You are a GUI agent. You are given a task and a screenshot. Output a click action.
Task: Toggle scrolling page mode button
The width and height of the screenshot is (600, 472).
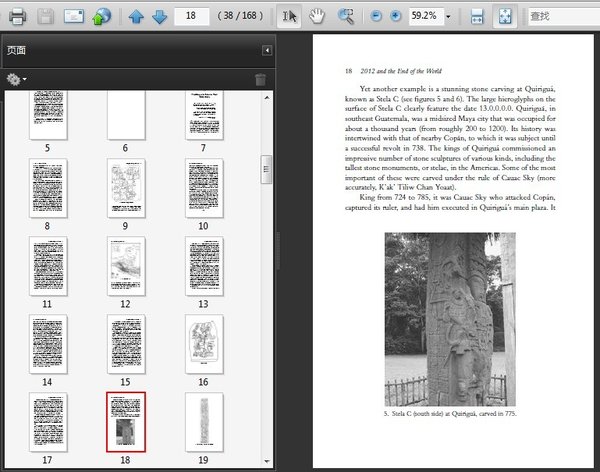pos(477,17)
